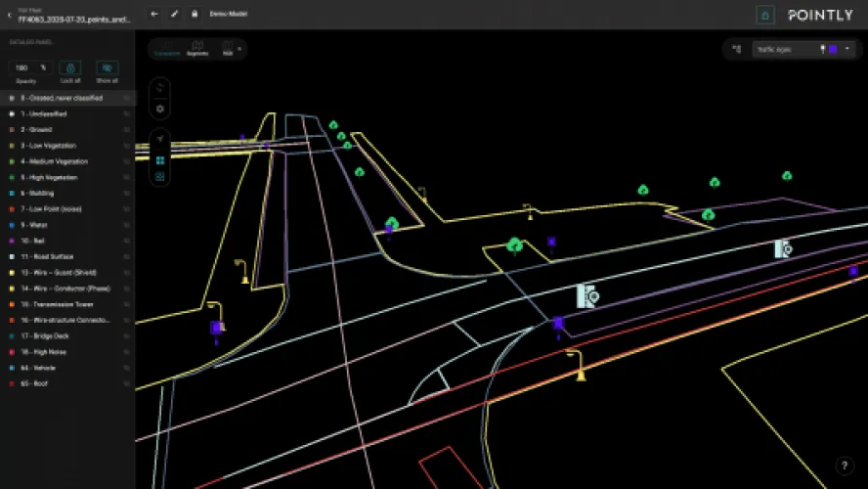The height and width of the screenshot is (489, 868).
Task: Toggle Lock all classes
Action: (x=70, y=68)
